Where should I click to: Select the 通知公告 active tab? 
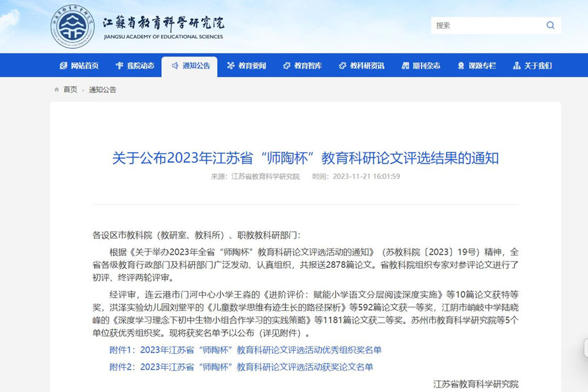tap(189, 66)
